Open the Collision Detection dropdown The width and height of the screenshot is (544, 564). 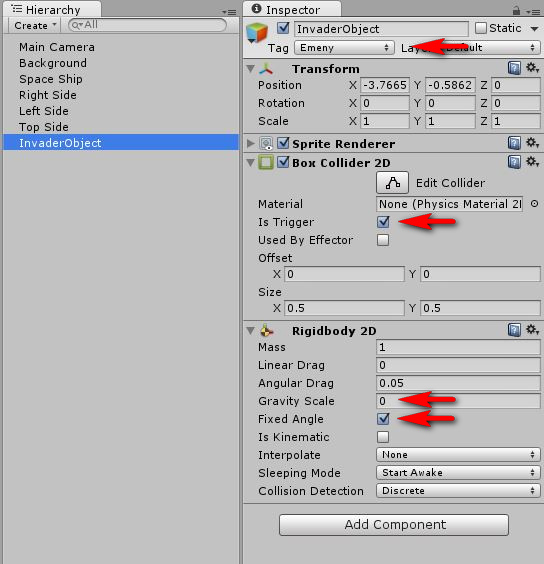pos(458,491)
